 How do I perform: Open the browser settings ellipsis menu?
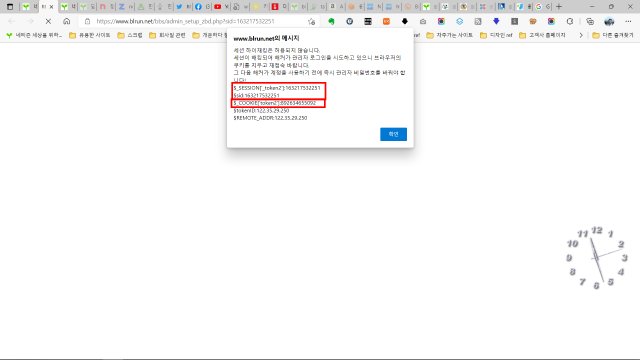coord(628,21)
